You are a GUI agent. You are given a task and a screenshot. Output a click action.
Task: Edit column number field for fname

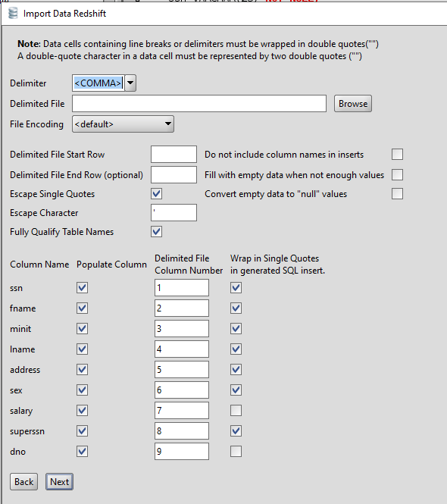(x=182, y=308)
